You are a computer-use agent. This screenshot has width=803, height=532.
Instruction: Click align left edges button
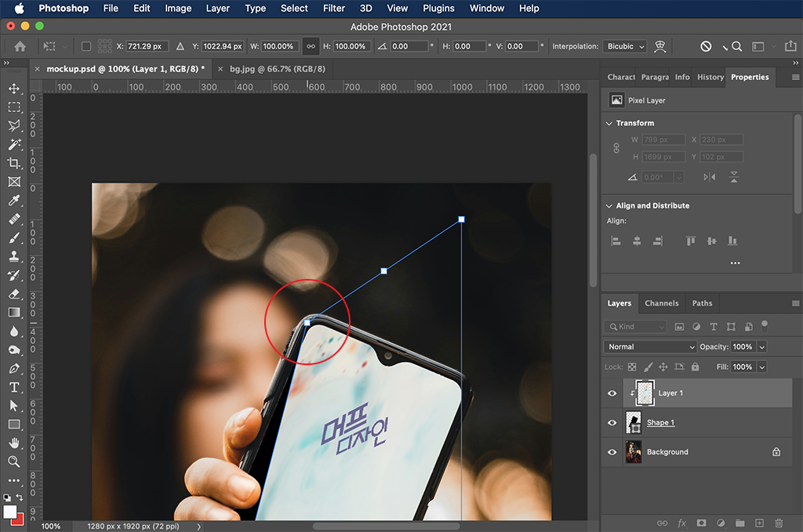616,241
